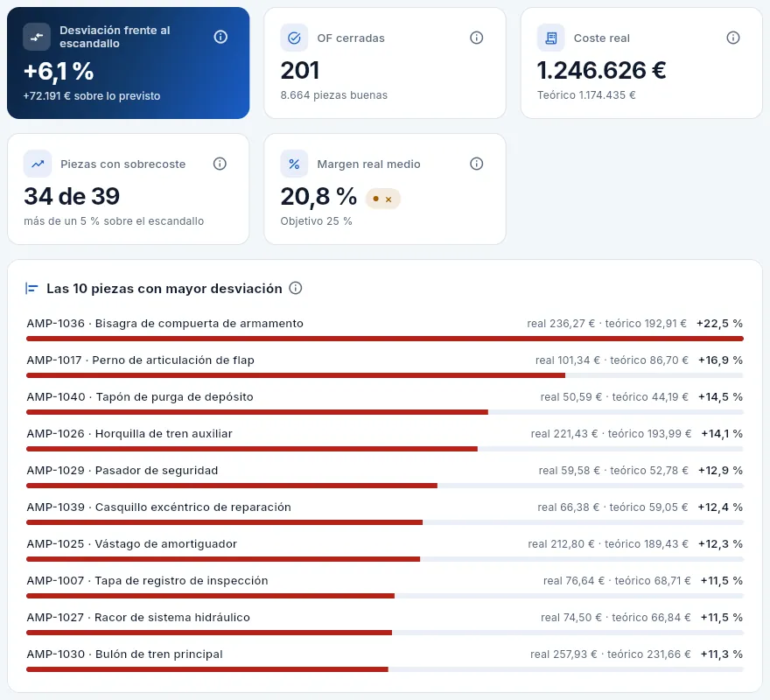Select AMP-1039 · Casquillo excéntrico de reparación

point(158,507)
